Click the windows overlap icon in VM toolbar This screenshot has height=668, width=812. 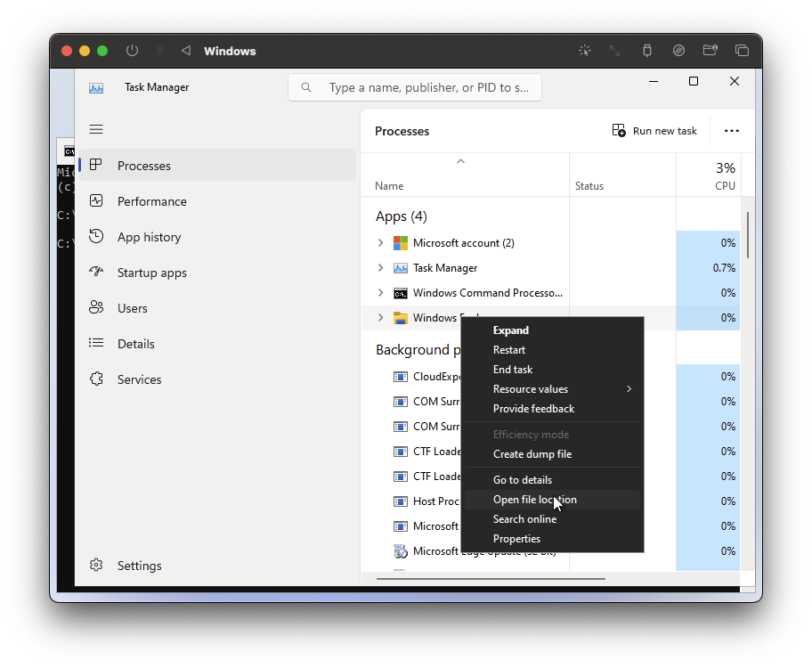742,50
